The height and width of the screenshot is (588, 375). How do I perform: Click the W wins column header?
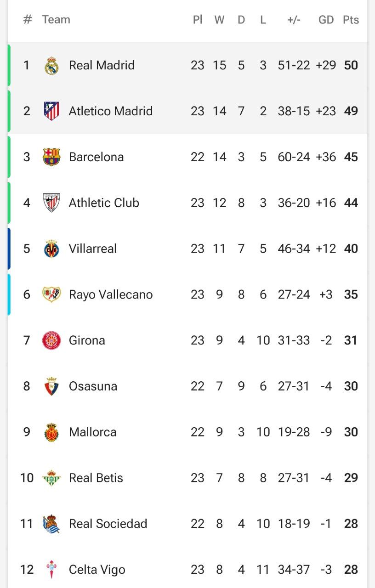coord(219,20)
